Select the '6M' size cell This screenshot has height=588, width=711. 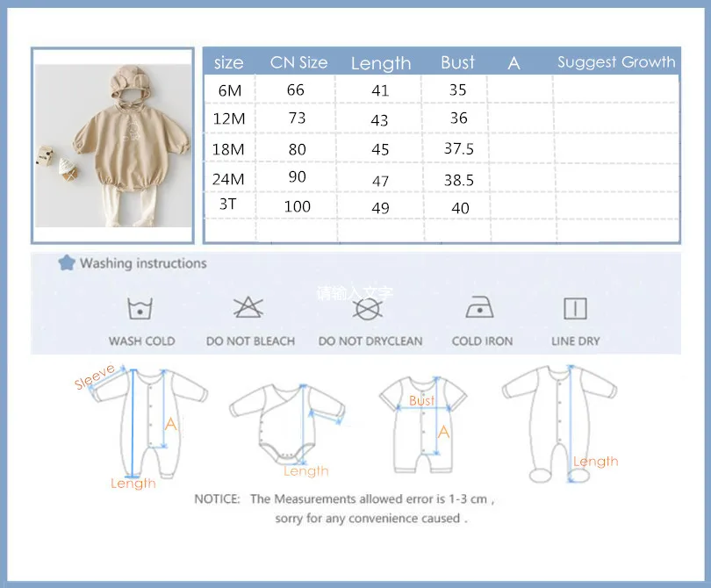tap(229, 90)
